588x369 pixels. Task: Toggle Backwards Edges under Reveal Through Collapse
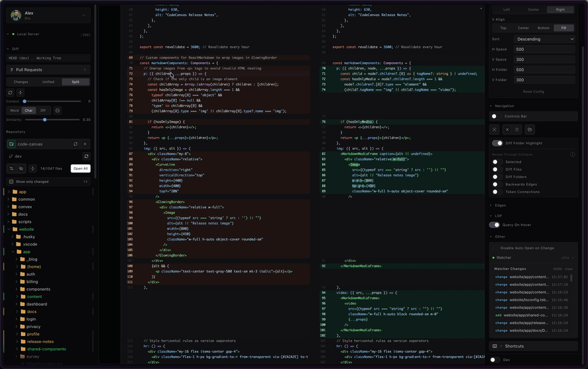(x=498, y=184)
